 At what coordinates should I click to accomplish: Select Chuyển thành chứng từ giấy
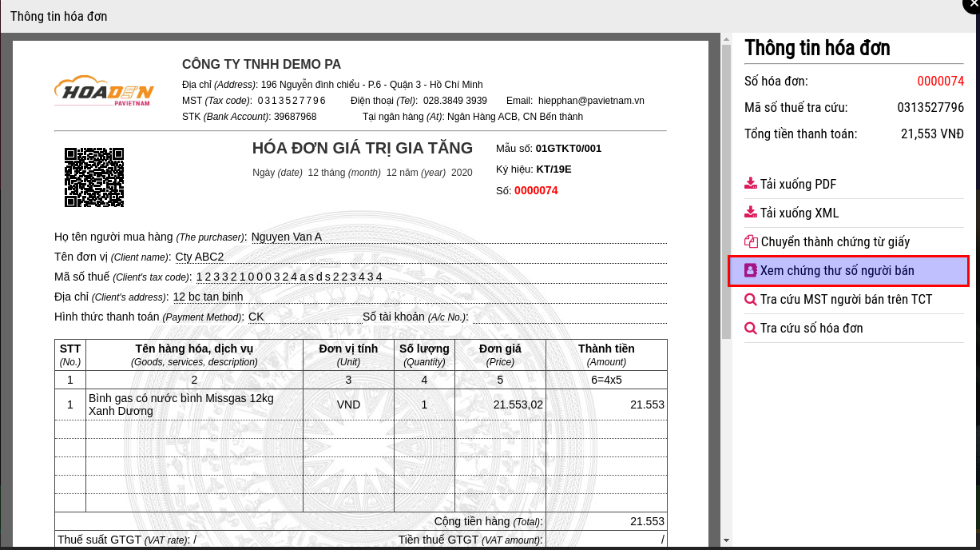tap(835, 241)
